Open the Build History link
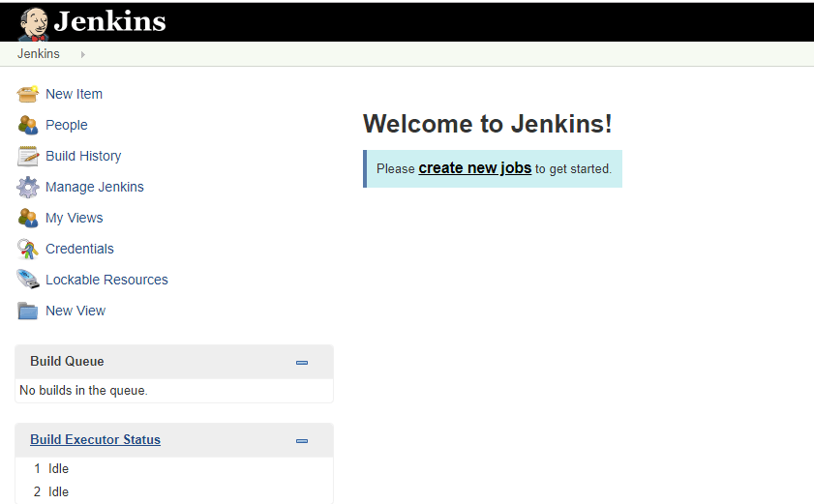This screenshot has width=814, height=504. pyautogui.click(x=83, y=156)
